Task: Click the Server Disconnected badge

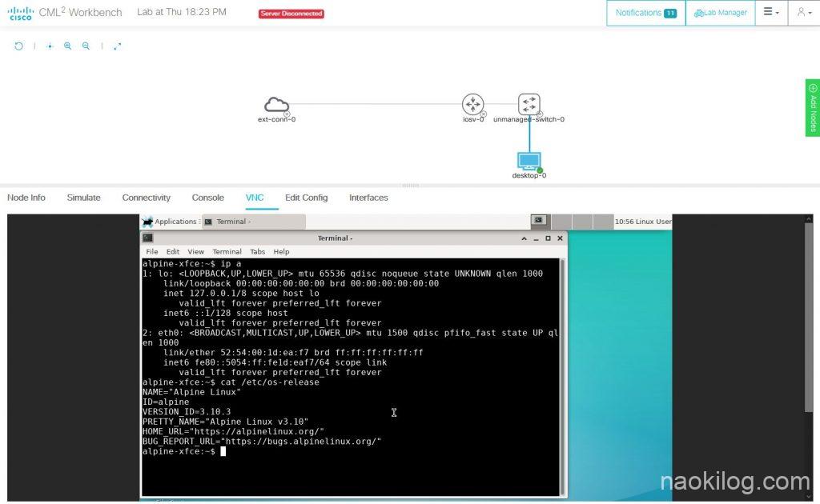Action: click(x=291, y=14)
